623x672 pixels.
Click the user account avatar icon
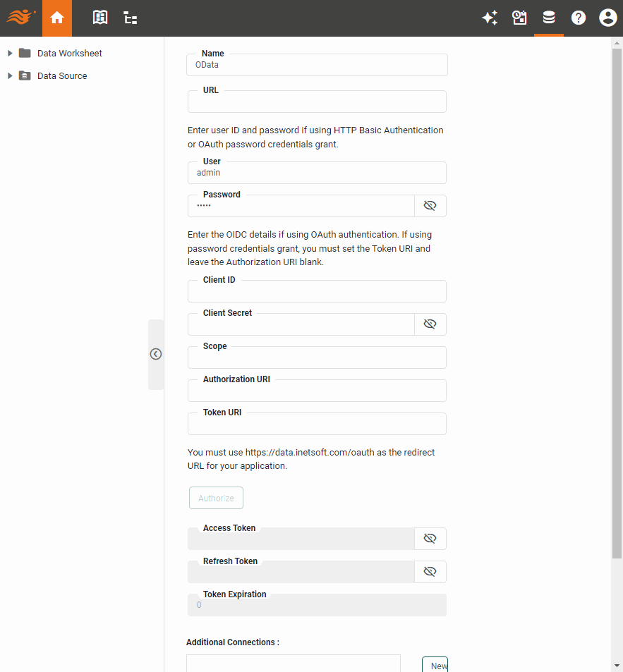tap(607, 18)
